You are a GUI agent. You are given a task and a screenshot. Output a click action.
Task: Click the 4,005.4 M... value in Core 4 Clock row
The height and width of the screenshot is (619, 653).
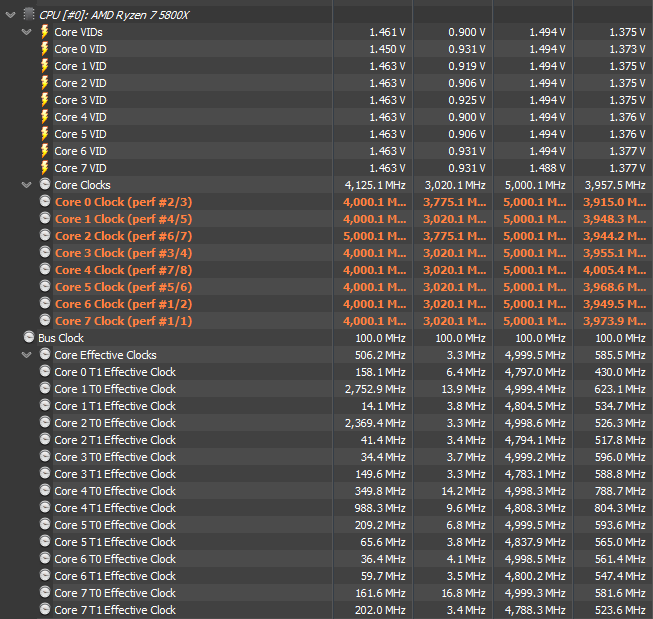click(x=614, y=270)
